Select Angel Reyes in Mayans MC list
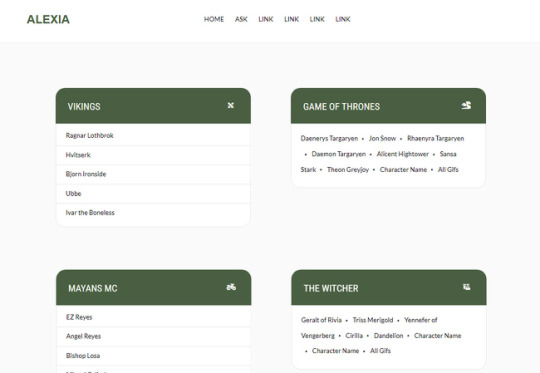This screenshot has height=373, width=540. pyautogui.click(x=154, y=336)
